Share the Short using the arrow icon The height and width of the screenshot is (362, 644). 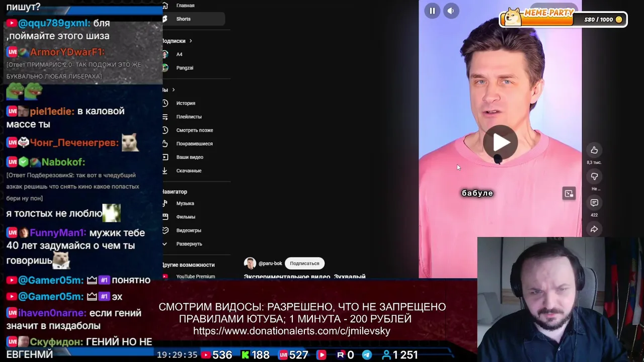594,229
